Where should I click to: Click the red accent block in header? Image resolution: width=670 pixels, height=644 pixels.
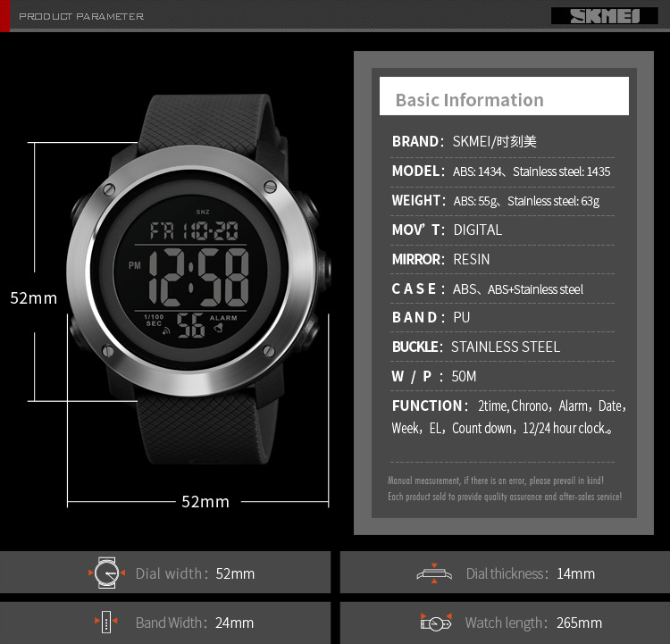point(4,15)
